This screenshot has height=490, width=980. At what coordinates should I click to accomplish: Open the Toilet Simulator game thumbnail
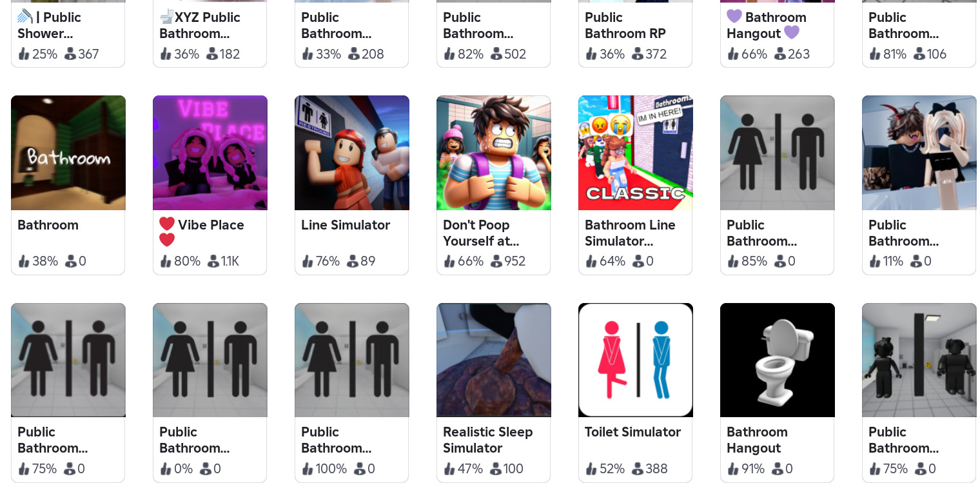(x=636, y=360)
